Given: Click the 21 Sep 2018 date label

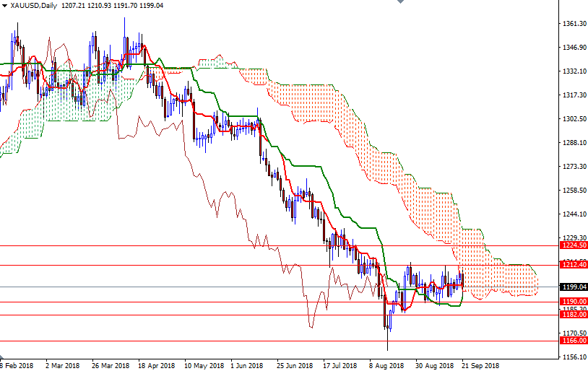Looking at the screenshot, I should [480, 365].
